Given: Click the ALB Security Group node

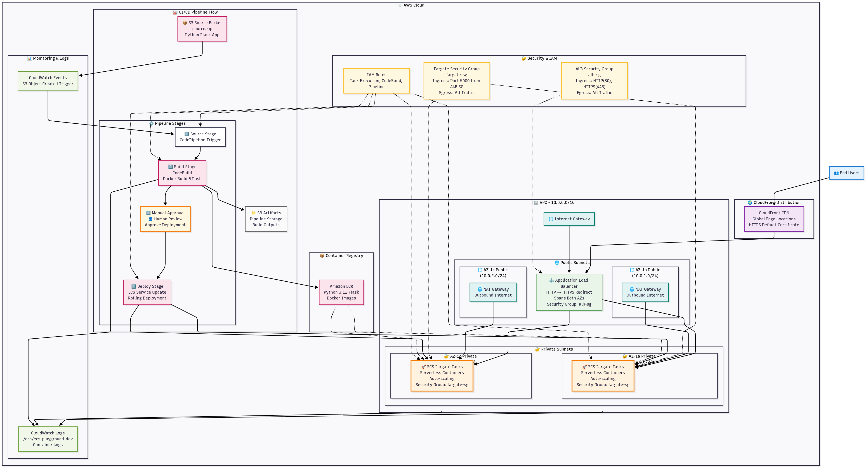Looking at the screenshot, I should pos(594,81).
